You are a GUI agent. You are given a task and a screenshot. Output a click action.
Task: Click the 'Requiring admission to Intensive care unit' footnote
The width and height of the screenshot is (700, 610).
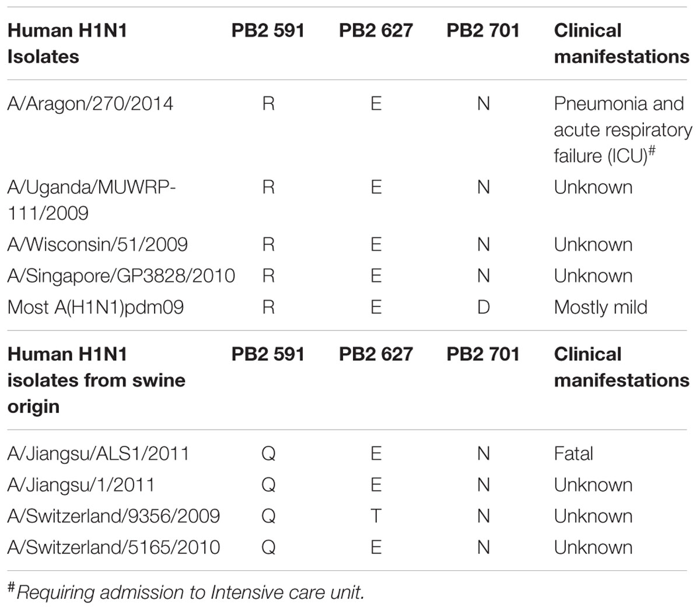pyautogui.click(x=186, y=592)
